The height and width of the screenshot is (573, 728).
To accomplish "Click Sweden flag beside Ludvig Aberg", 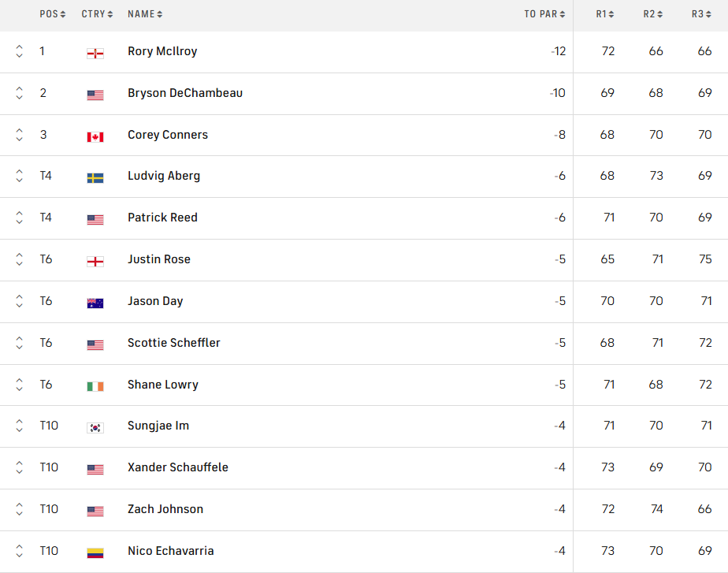I will pos(95,177).
